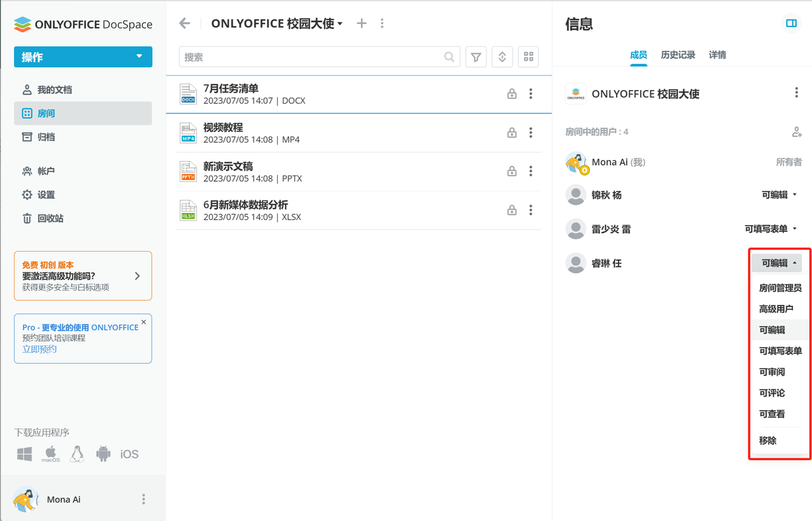Image resolution: width=812 pixels, height=521 pixels.
Task: Choose 可评论 from the role menu
Action: pos(780,392)
